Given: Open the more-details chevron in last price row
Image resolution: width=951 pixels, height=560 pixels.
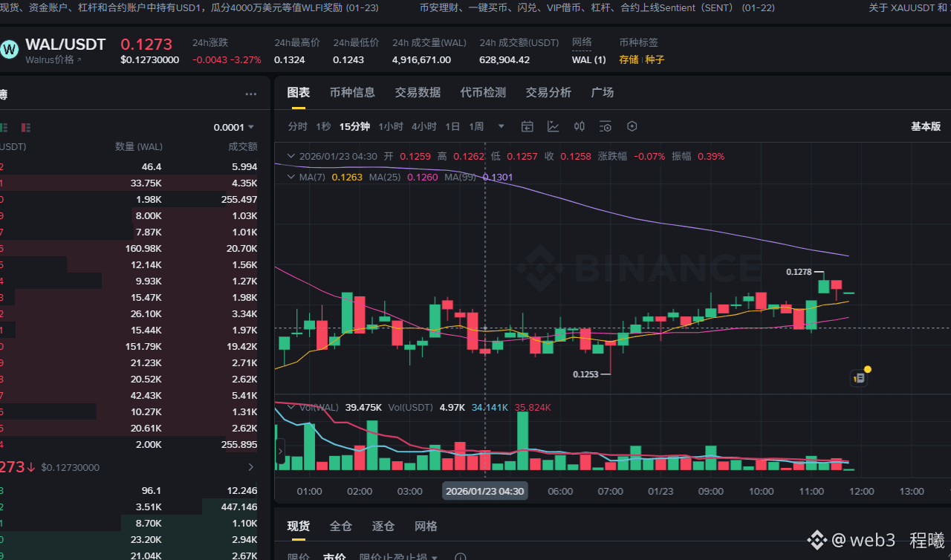Looking at the screenshot, I should 251,467.
